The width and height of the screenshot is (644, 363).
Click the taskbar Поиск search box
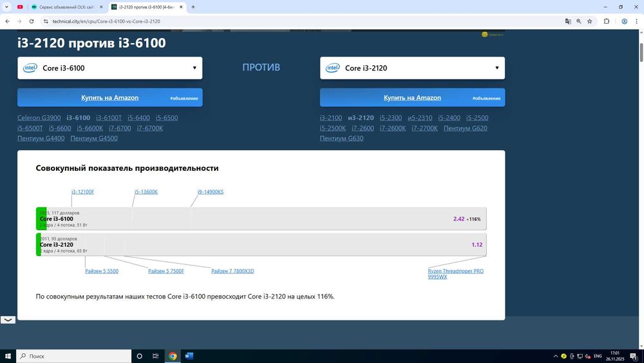point(74,357)
